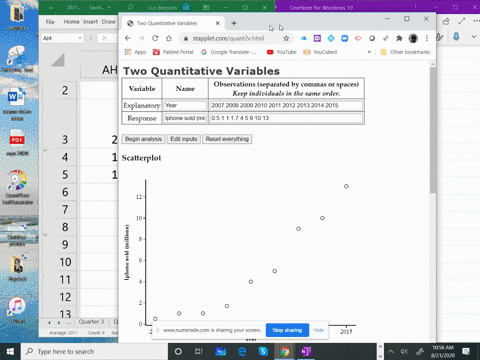Reload the stapplet page
Viewport: 480px width, 360px height.
pos(155,38)
